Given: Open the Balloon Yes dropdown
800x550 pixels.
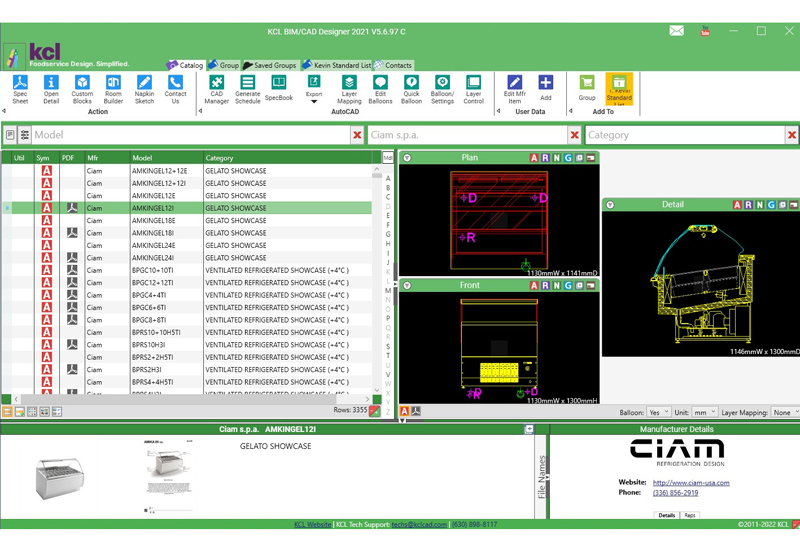Looking at the screenshot, I should point(659,412).
